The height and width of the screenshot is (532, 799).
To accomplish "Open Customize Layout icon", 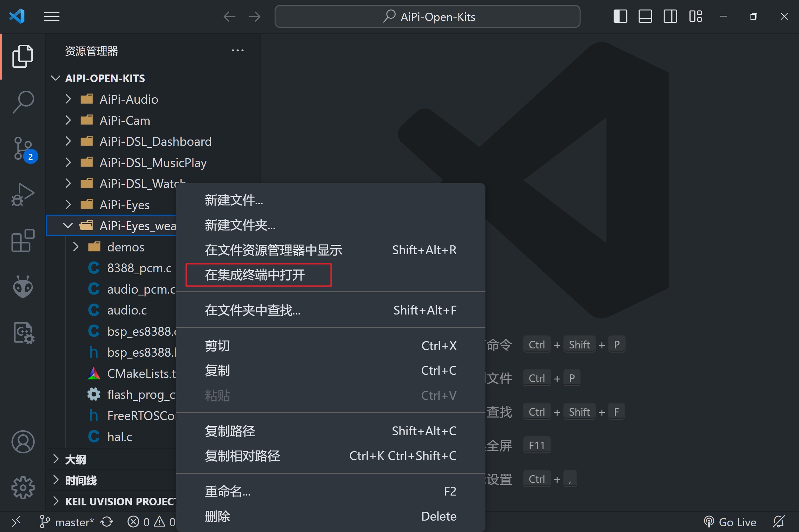I will 696,16.
